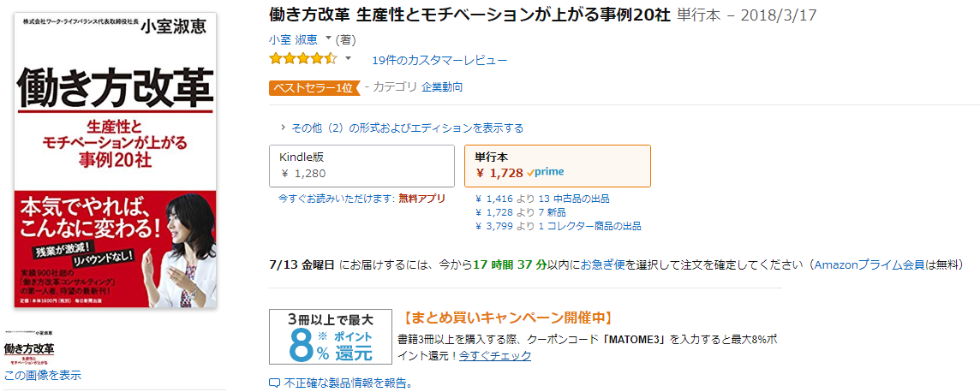Click the speech bubble report icon

[x=274, y=383]
